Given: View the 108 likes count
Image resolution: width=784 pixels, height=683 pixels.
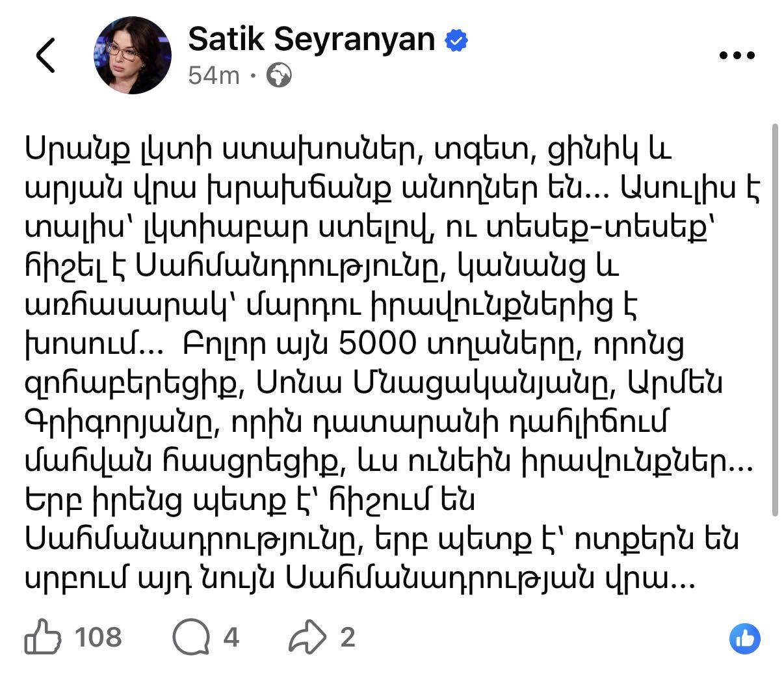Looking at the screenshot, I should pyautogui.click(x=98, y=637).
